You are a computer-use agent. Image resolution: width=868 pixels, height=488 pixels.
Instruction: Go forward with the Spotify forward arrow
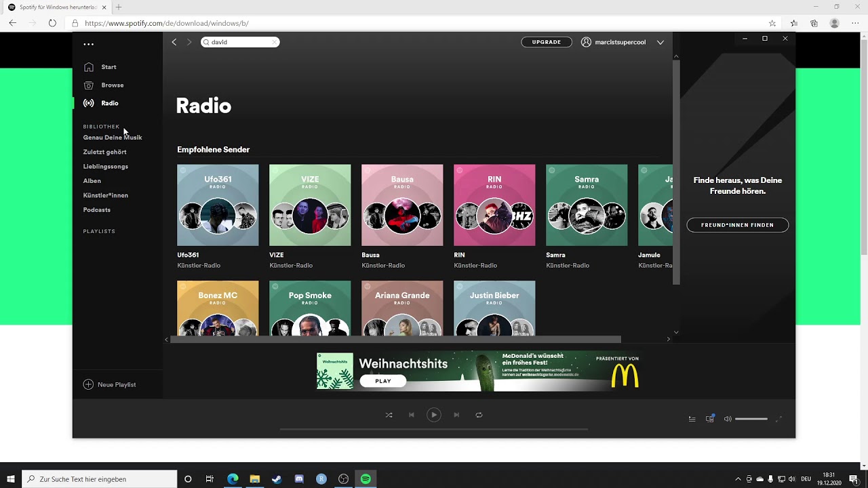[x=189, y=42]
